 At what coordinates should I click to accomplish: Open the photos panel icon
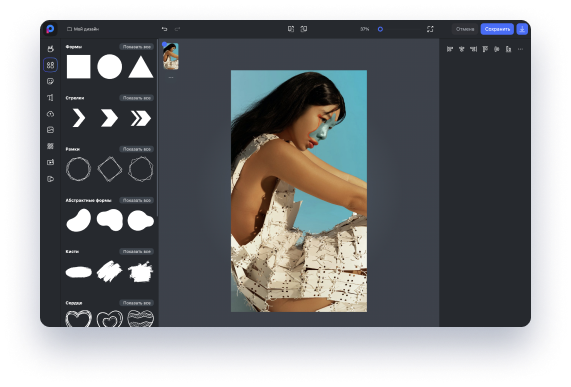[x=50, y=130]
